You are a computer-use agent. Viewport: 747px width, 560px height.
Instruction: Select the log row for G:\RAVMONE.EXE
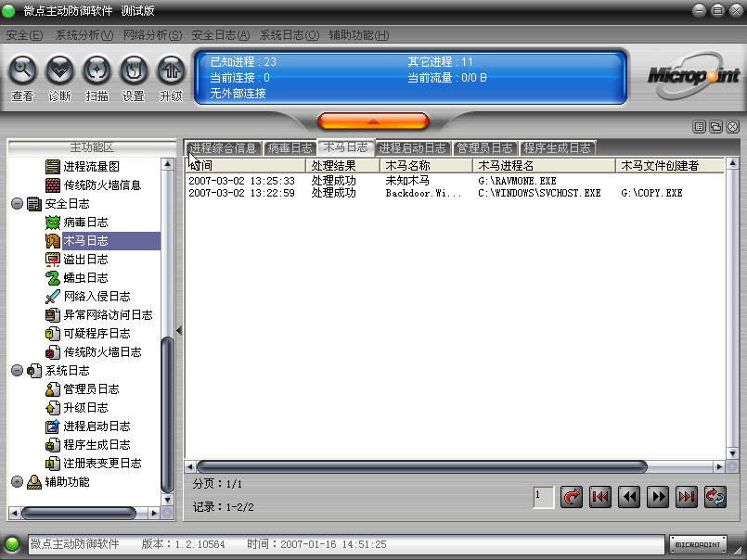[x=456, y=181]
